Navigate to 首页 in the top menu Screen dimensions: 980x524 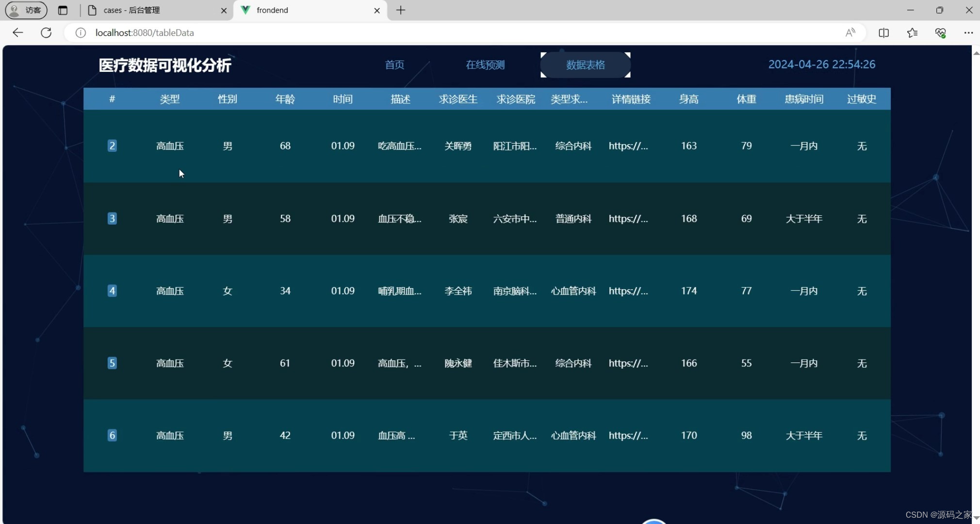click(394, 65)
